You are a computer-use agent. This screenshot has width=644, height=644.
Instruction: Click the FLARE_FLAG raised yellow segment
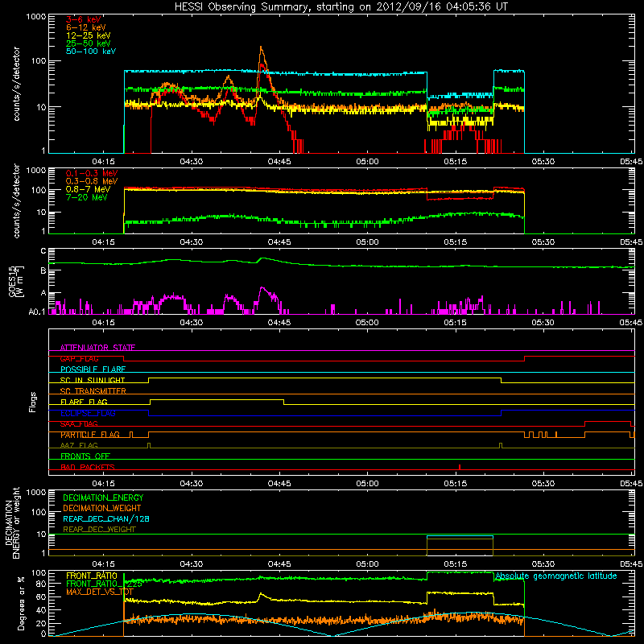click(x=217, y=399)
